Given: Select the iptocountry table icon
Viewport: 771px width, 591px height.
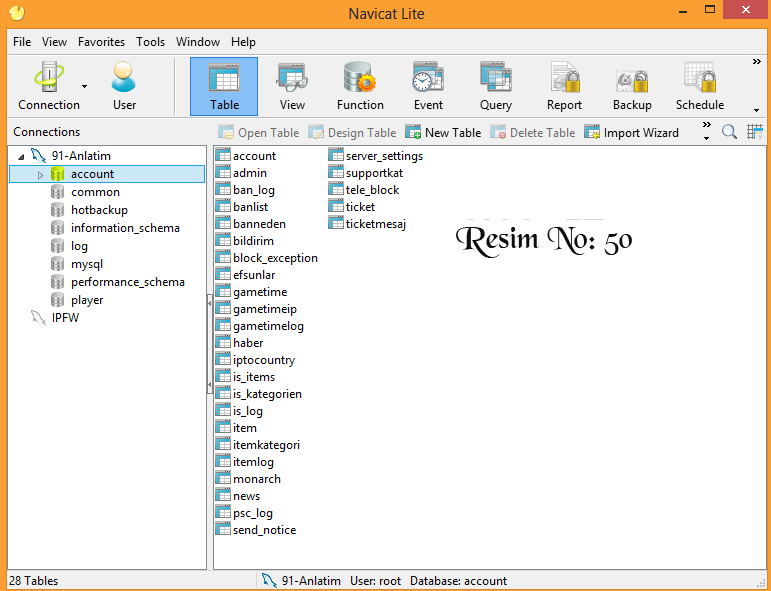Looking at the screenshot, I should pos(223,359).
